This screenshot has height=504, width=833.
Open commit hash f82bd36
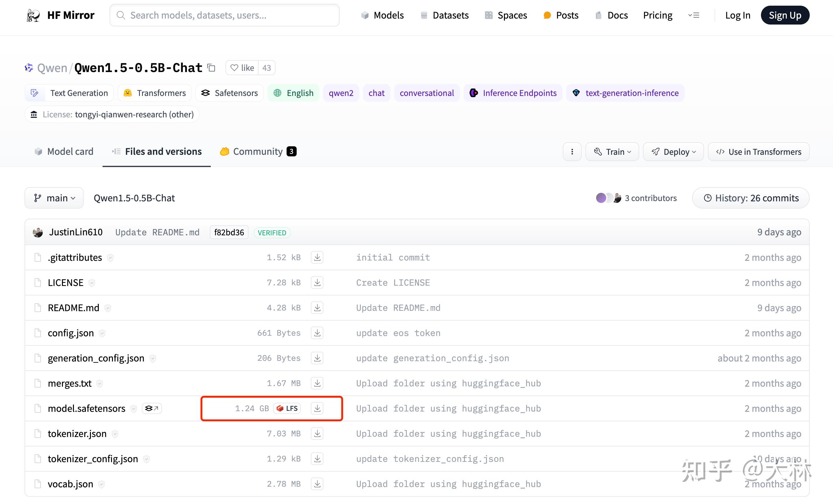click(x=229, y=232)
